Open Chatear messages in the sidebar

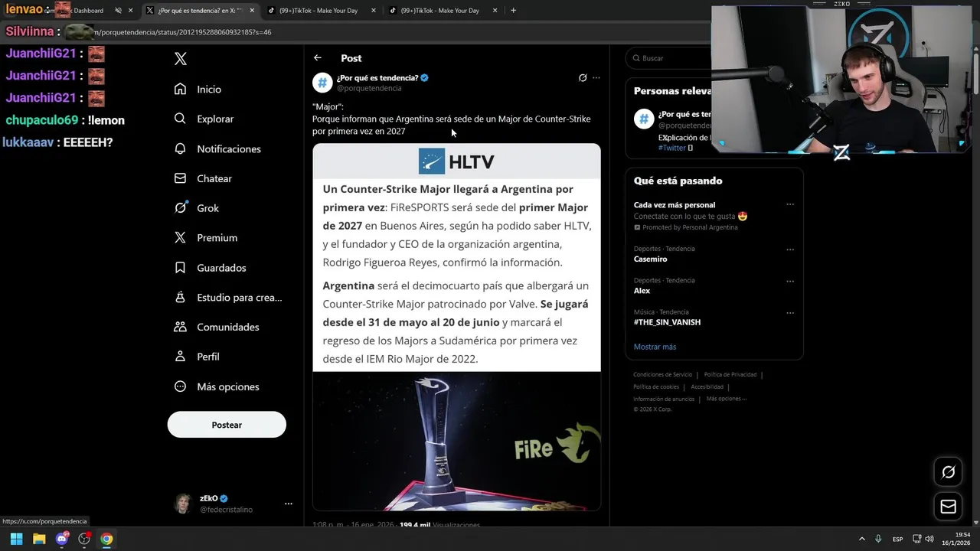pyautogui.click(x=203, y=178)
